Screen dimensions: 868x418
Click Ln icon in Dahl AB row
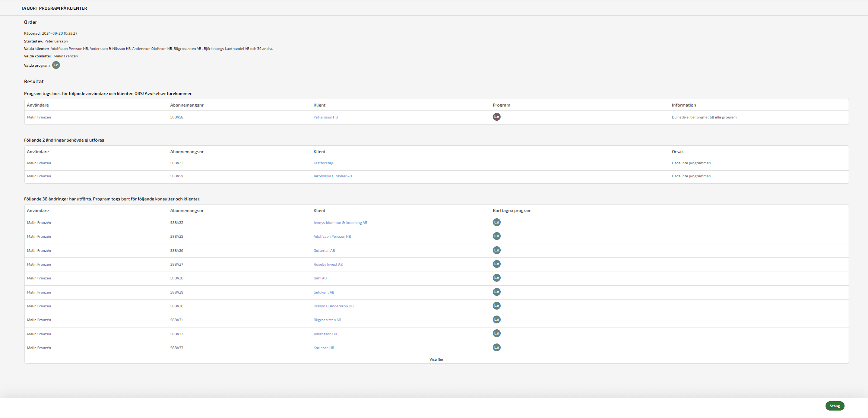[497, 278]
